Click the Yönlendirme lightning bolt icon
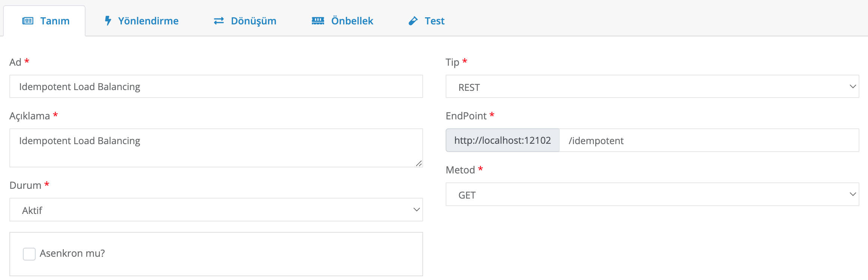Screen dimensions: 868x280 click(108, 21)
